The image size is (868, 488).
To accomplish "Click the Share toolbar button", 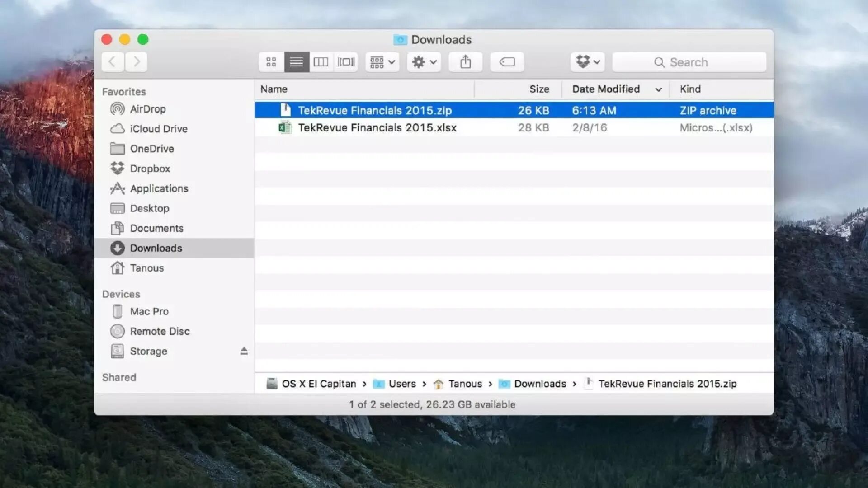I will pyautogui.click(x=466, y=62).
